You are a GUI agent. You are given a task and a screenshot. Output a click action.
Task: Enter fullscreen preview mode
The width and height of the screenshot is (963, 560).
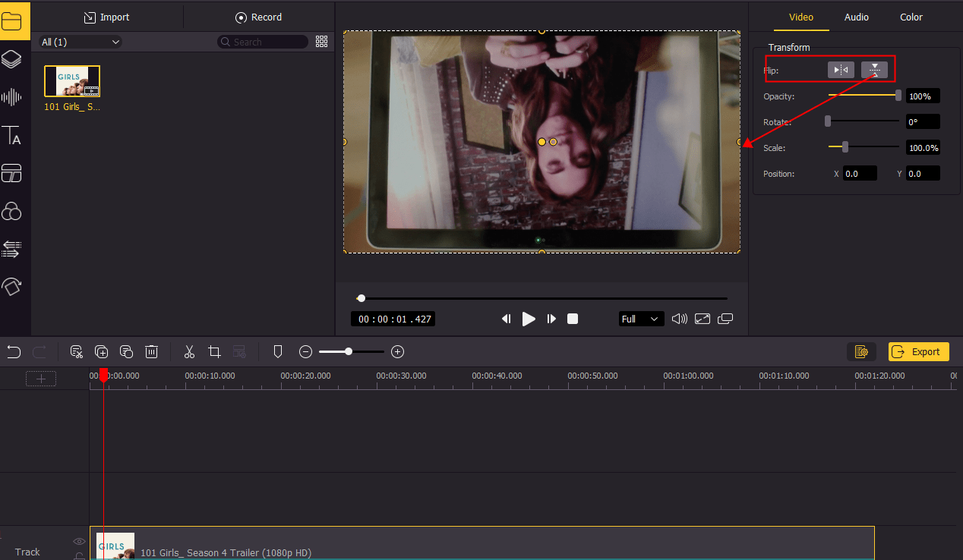click(x=703, y=319)
